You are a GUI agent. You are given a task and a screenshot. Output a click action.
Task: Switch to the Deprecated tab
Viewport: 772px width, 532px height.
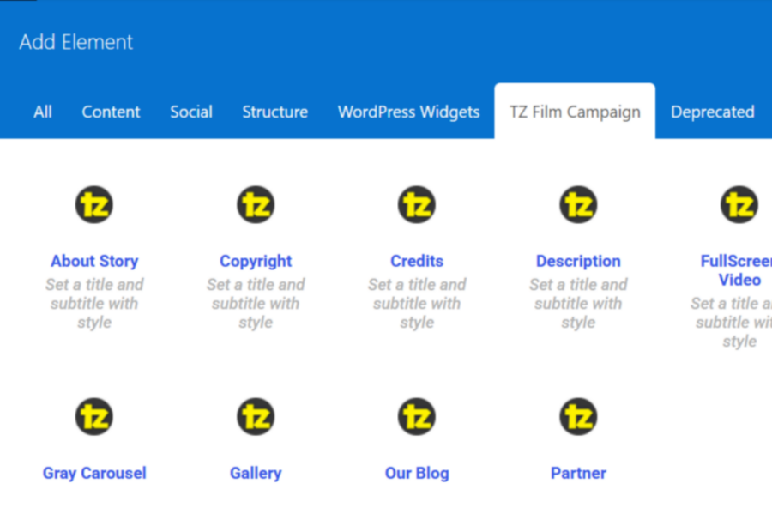tap(713, 112)
